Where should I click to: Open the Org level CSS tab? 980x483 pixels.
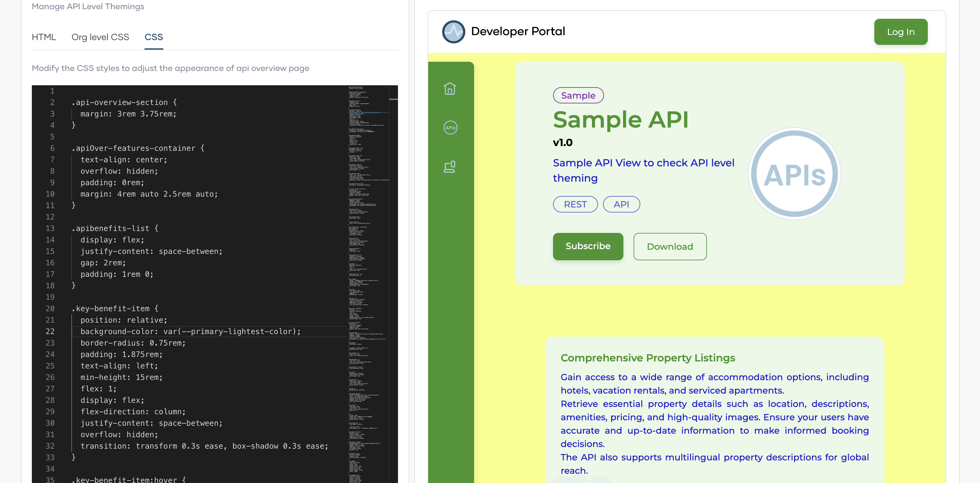(x=100, y=37)
